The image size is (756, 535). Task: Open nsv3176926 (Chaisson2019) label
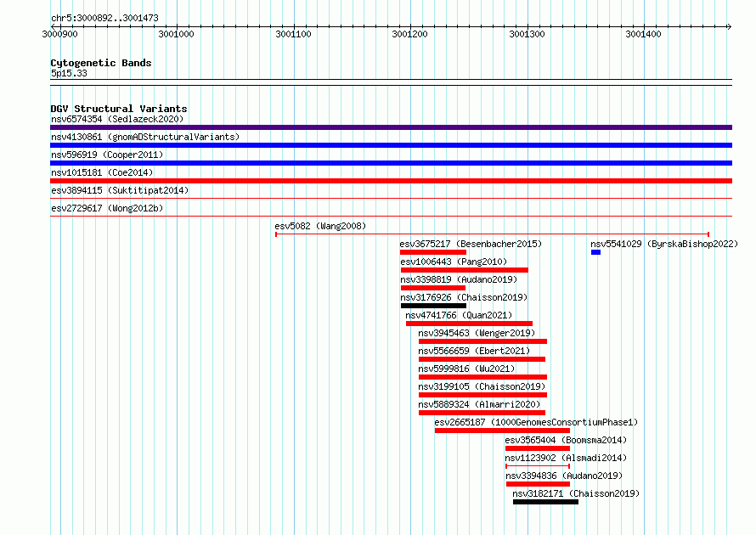[x=464, y=297]
